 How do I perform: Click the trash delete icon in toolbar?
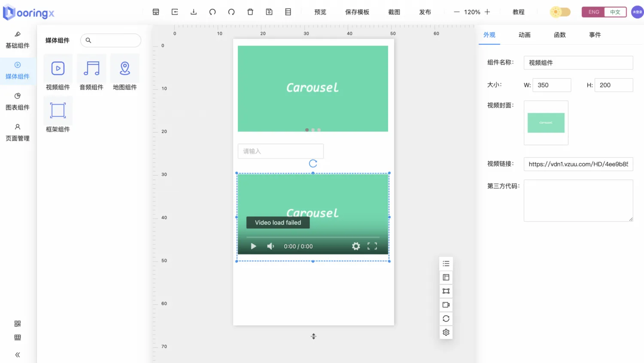click(250, 12)
